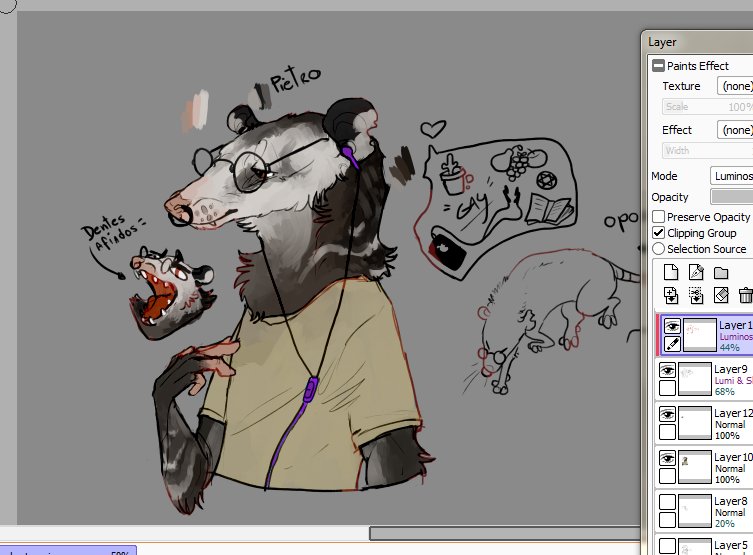Click the 68% opacity label on Layer9
753x555 pixels.
tap(725, 391)
